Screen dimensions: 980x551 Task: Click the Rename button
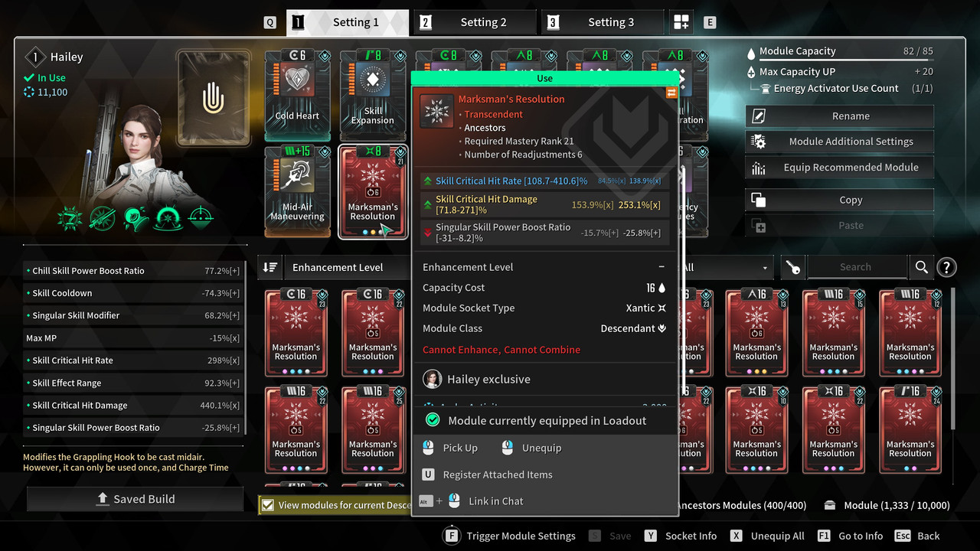click(839, 116)
